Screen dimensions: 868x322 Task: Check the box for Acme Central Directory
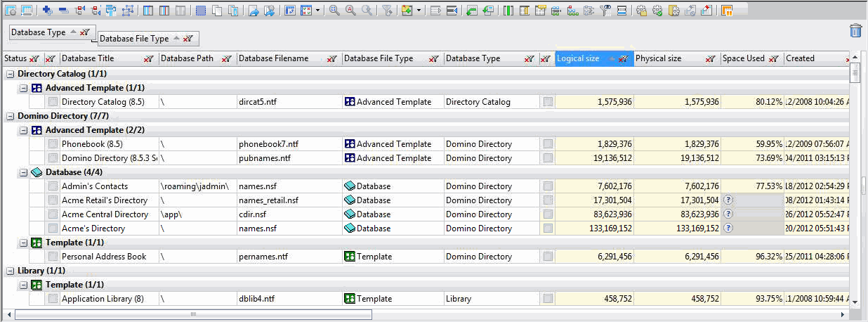(x=53, y=214)
